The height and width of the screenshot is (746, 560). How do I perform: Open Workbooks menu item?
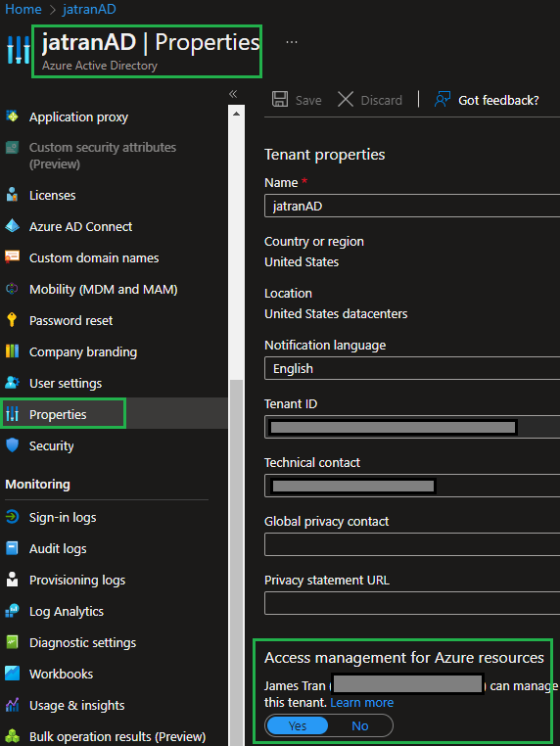point(62,675)
